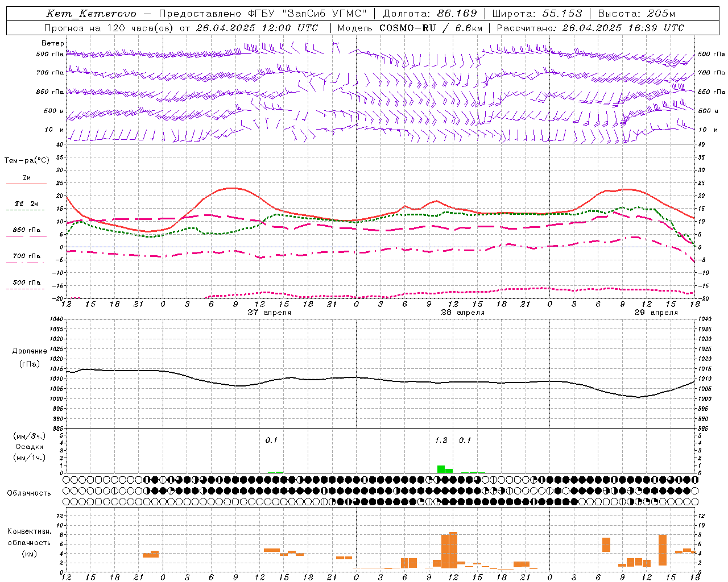728x582 pixels.
Task: Click the date label 29 апреля
Action: coord(656,312)
